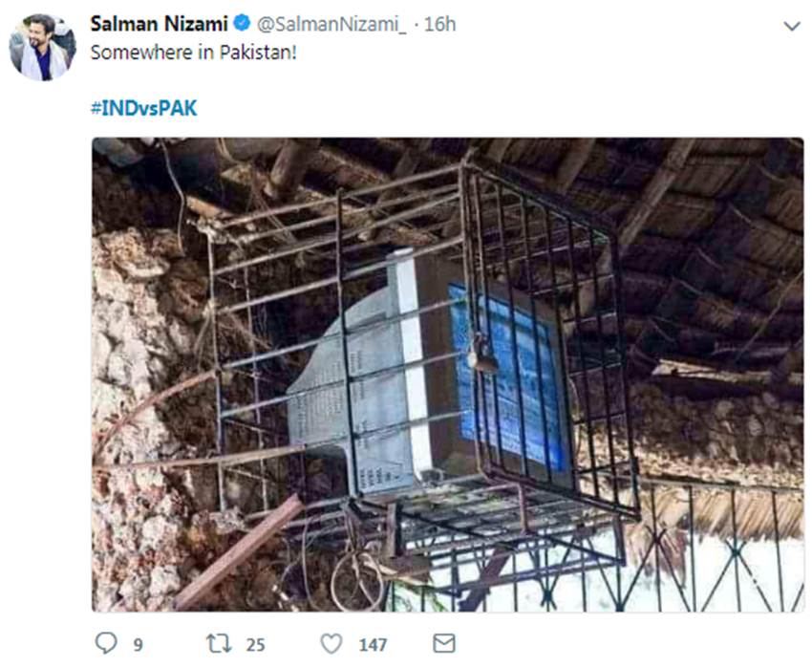Open the attached photo of the caged TV
Image resolution: width=812 pixels, height=667 pixels.
pos(447,375)
